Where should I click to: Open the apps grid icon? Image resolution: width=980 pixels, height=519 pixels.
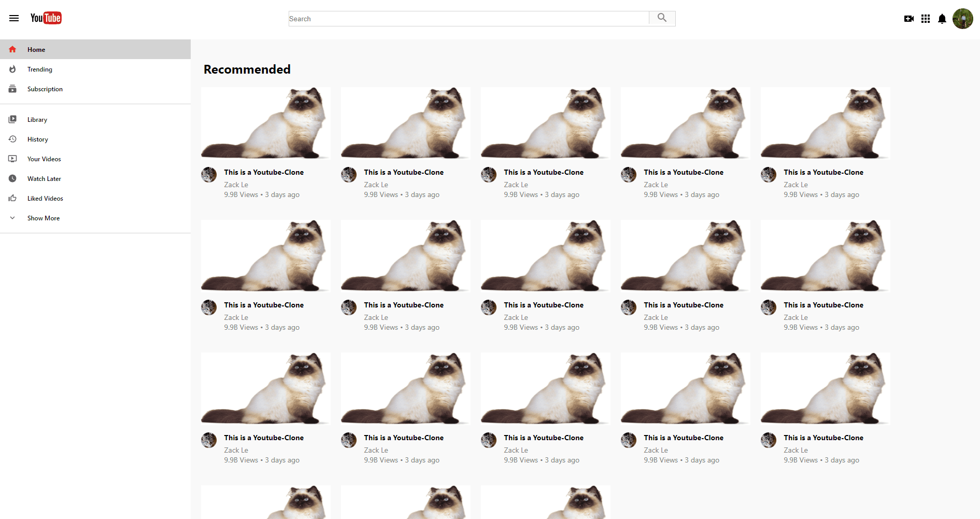(926, 19)
